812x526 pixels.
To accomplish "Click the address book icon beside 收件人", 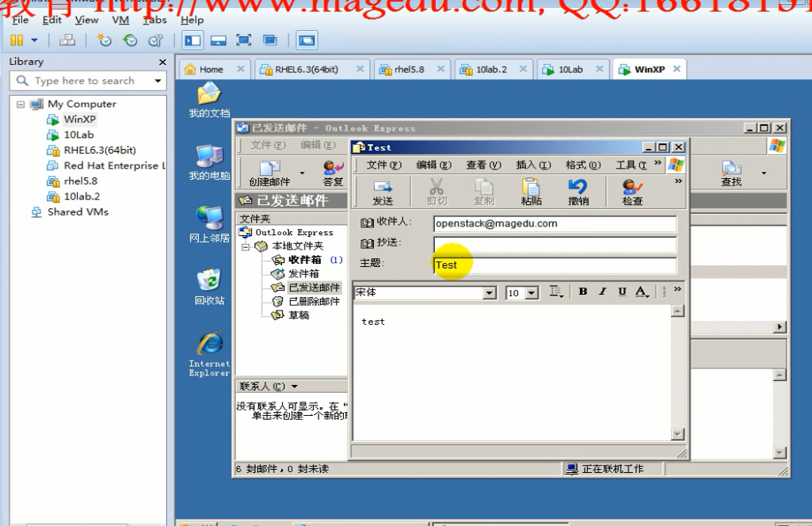I will 367,223.
